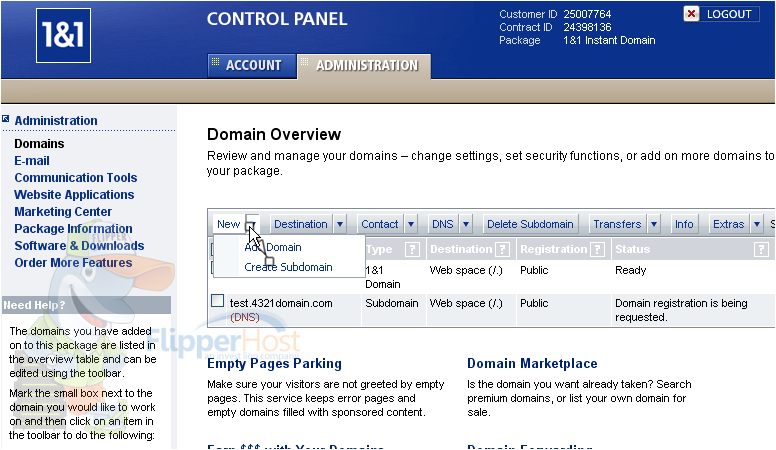
Task: Click the Transfers toolbar button
Action: 617,224
